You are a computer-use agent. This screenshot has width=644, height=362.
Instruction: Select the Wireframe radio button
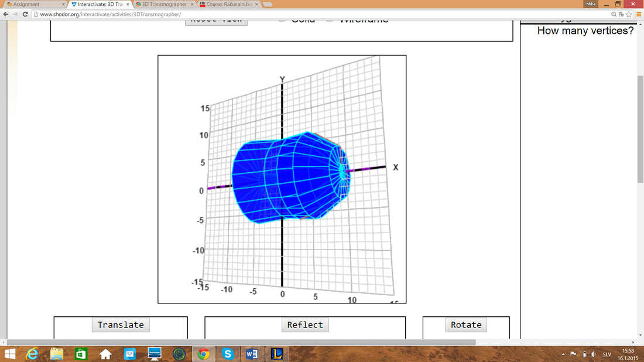point(330,20)
